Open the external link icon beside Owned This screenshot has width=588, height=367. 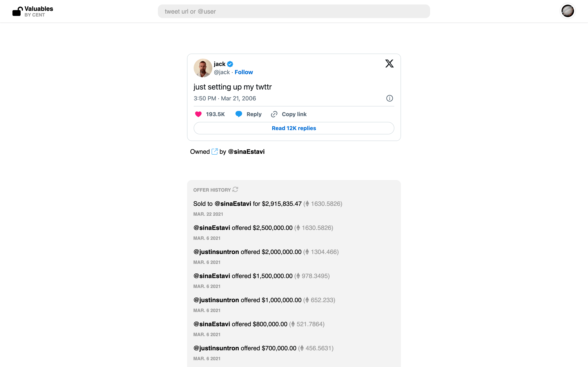click(x=214, y=152)
